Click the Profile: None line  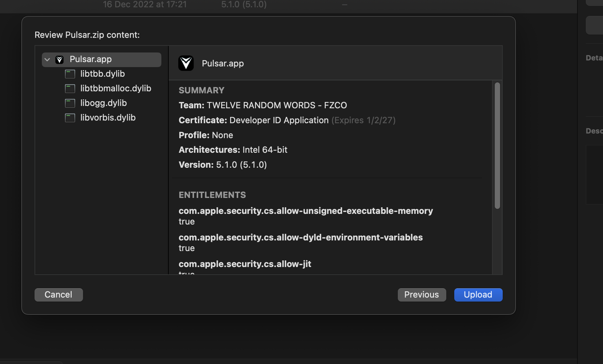206,135
